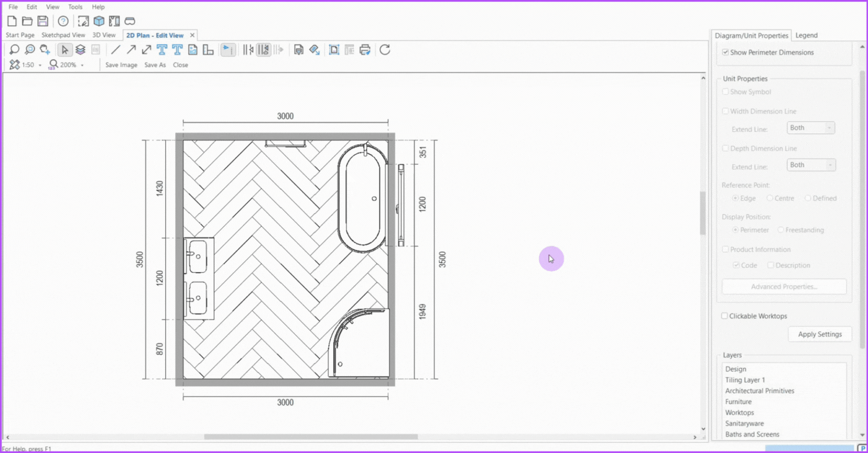Open the layers stack icon

pos(80,50)
